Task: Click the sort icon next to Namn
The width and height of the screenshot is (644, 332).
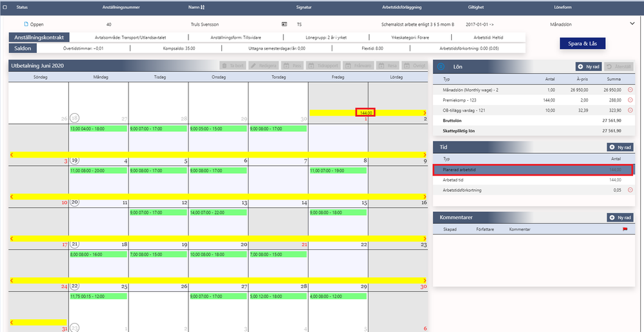Action: (x=203, y=7)
